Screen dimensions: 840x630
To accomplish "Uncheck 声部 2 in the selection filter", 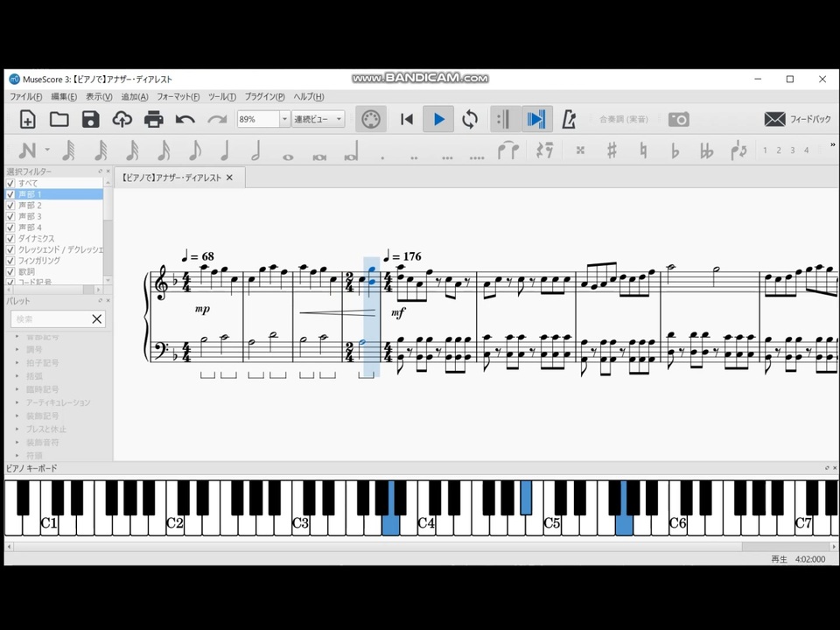I will pos(10,205).
